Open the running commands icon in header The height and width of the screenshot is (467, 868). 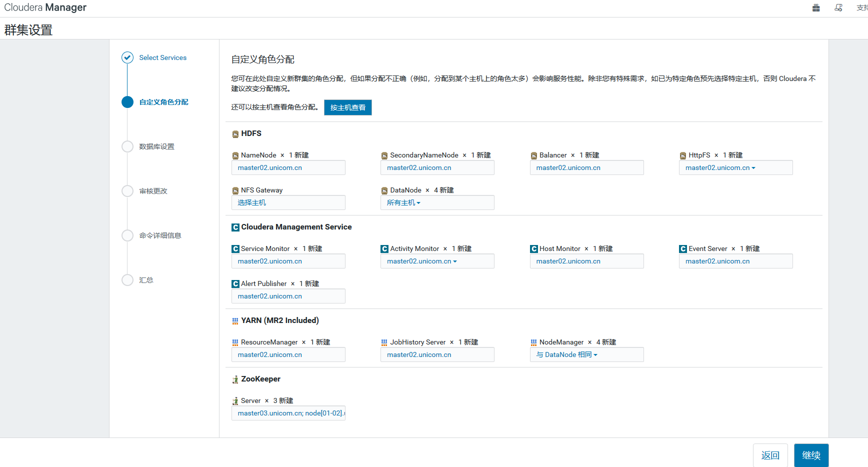(x=838, y=7)
